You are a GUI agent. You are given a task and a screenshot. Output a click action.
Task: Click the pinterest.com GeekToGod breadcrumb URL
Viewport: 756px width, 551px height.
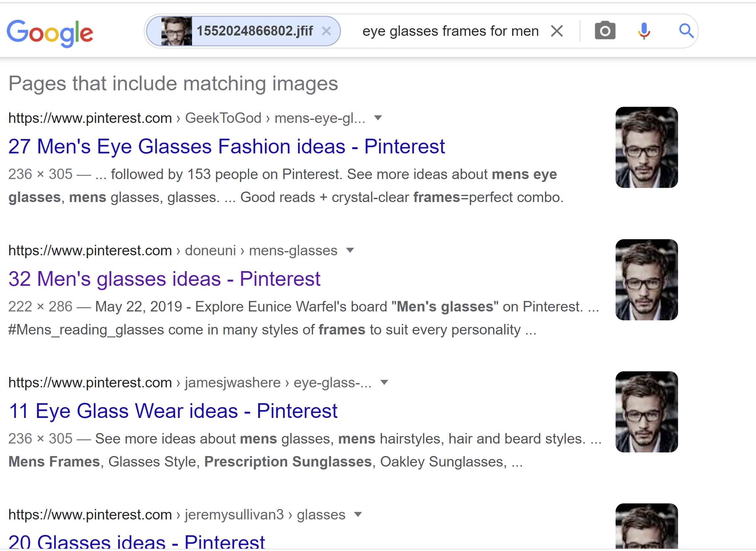pos(186,118)
